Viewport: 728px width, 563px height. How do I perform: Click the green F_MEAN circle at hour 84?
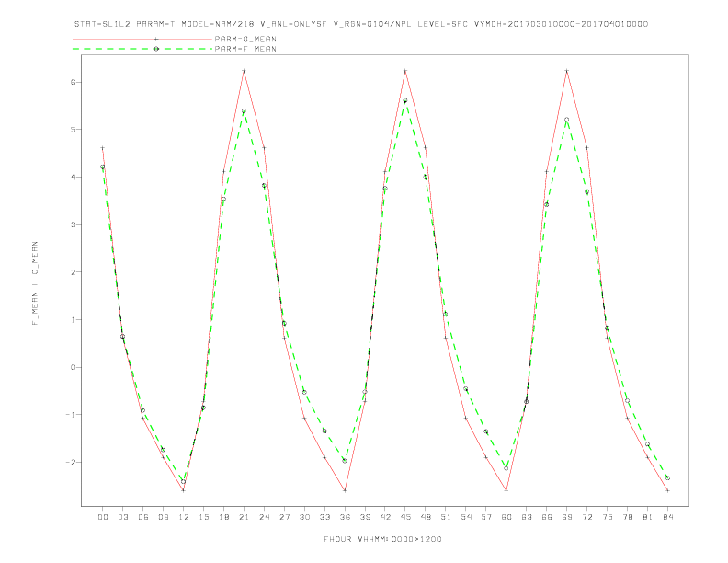click(x=668, y=477)
